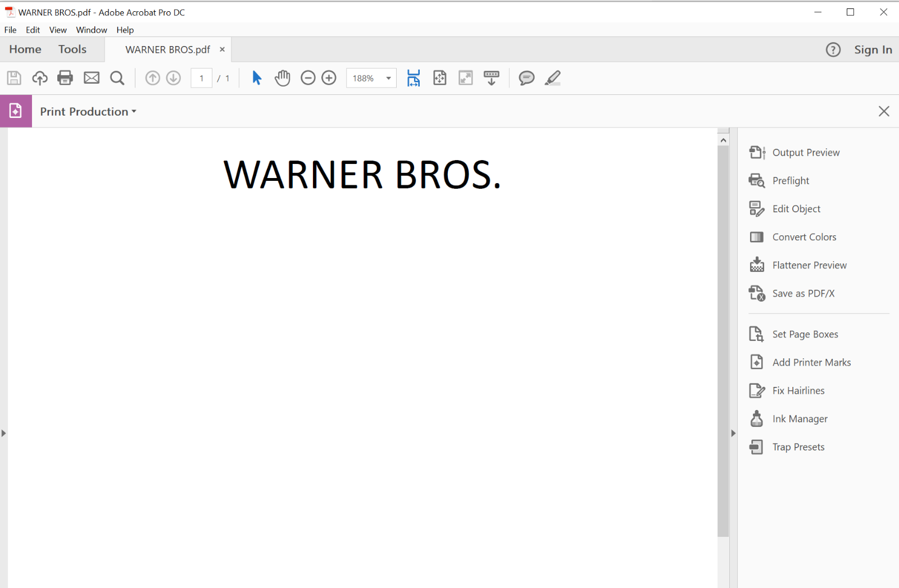This screenshot has width=899, height=588.
Task: Click the read mode keyboard-arrow icon
Action: point(492,78)
